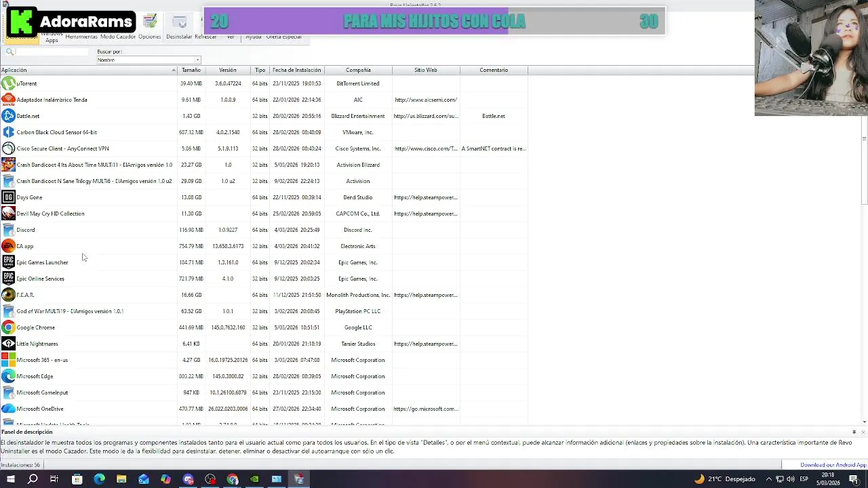Close the Panel de descripción
868x488 pixels.
point(863,432)
